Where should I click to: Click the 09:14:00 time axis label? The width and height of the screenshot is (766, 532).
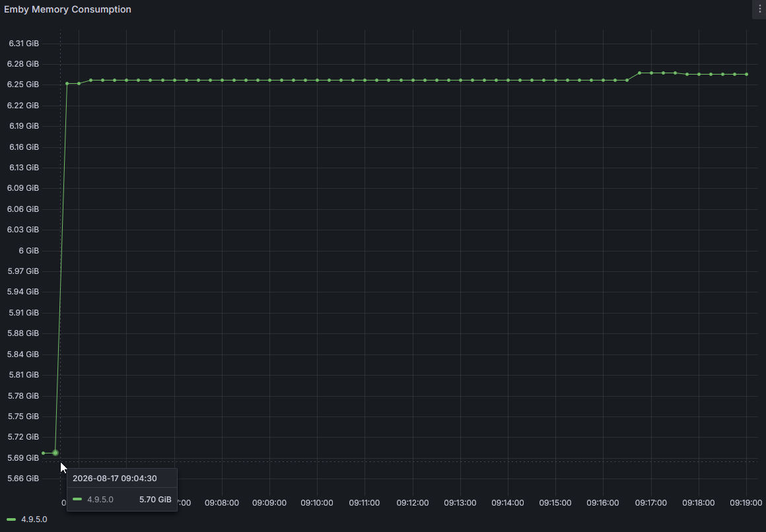(508, 503)
